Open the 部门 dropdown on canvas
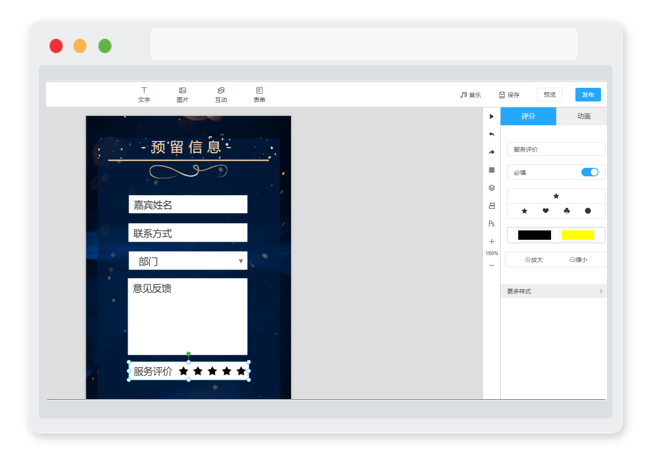This screenshot has height=460, width=660. (x=188, y=261)
